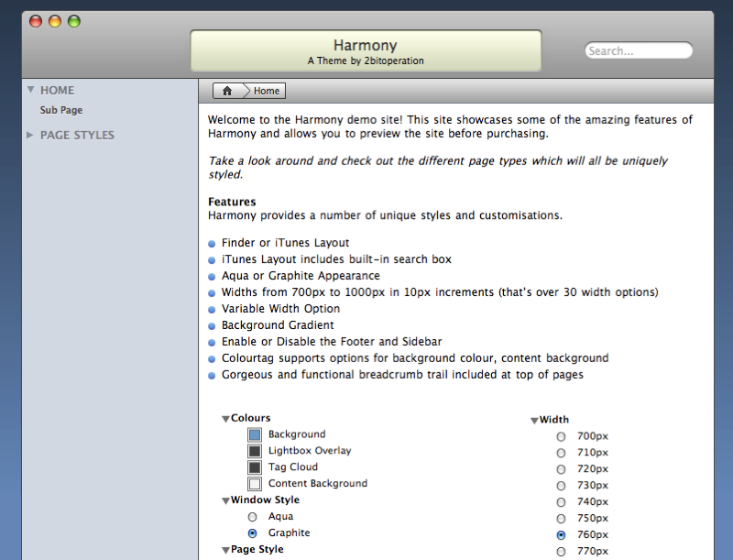Click the yellow minimize window button

55,21
